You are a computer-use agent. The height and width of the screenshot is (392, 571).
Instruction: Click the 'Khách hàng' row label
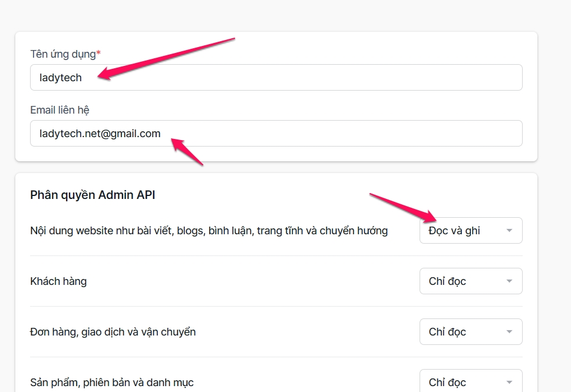(x=58, y=281)
